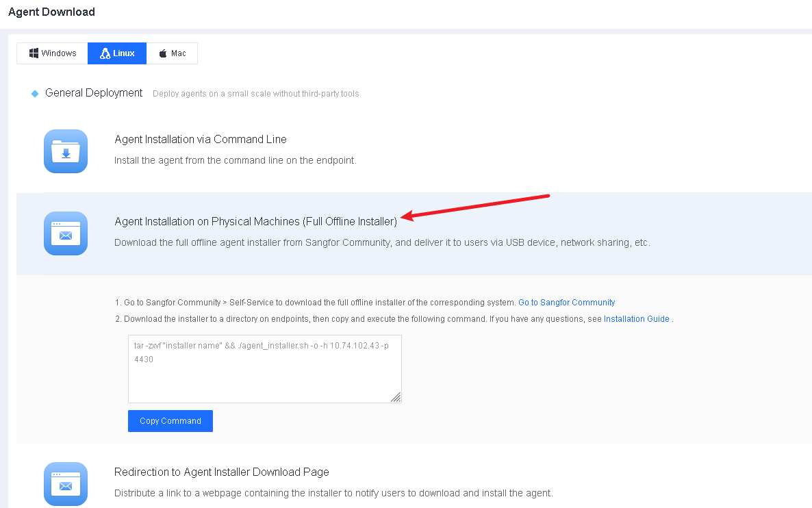The height and width of the screenshot is (508, 812).
Task: Click the Command Line installation folder icon
Action: (66, 151)
